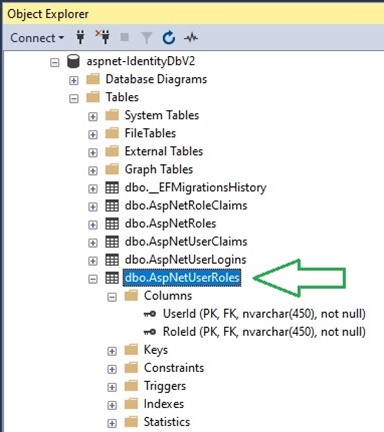Click the dbo.AspNetRoles table icon
Screen dimensions: 384x432
(x=112, y=224)
